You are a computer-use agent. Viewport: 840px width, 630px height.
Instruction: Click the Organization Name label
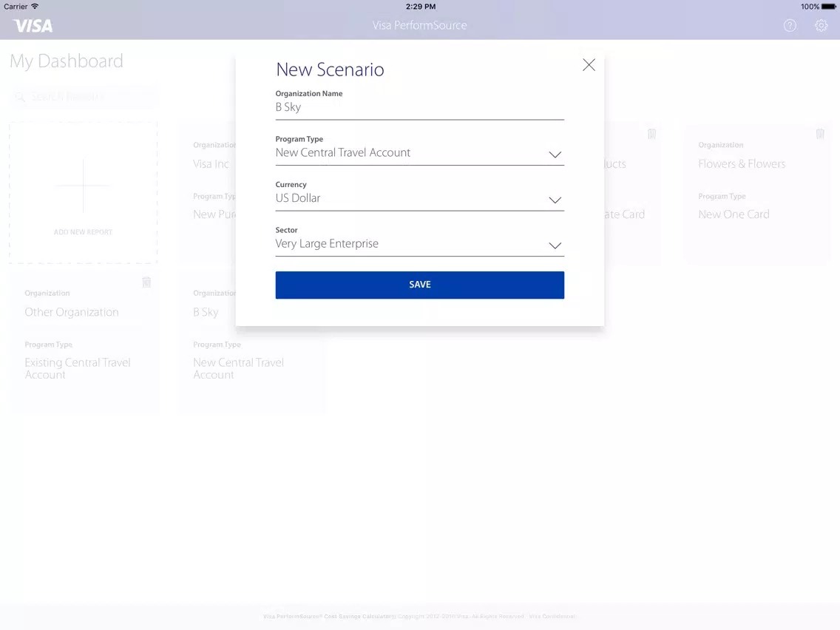(x=309, y=93)
